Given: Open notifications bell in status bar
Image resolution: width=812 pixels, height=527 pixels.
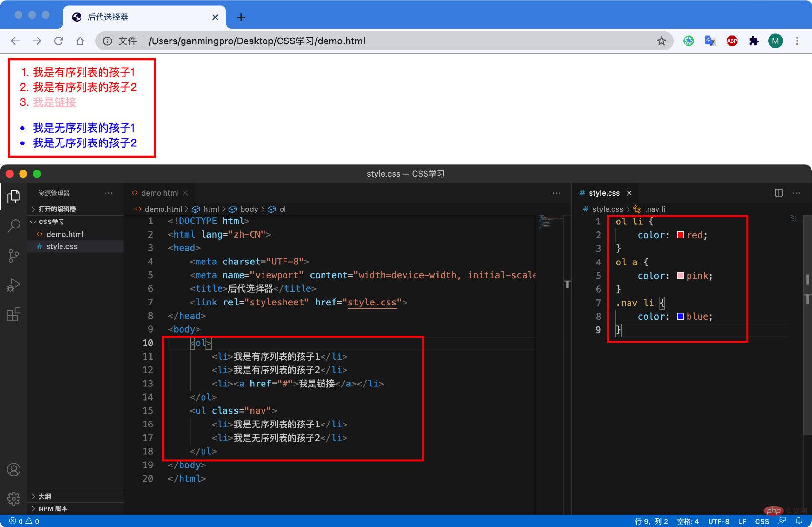Looking at the screenshot, I should point(799,521).
